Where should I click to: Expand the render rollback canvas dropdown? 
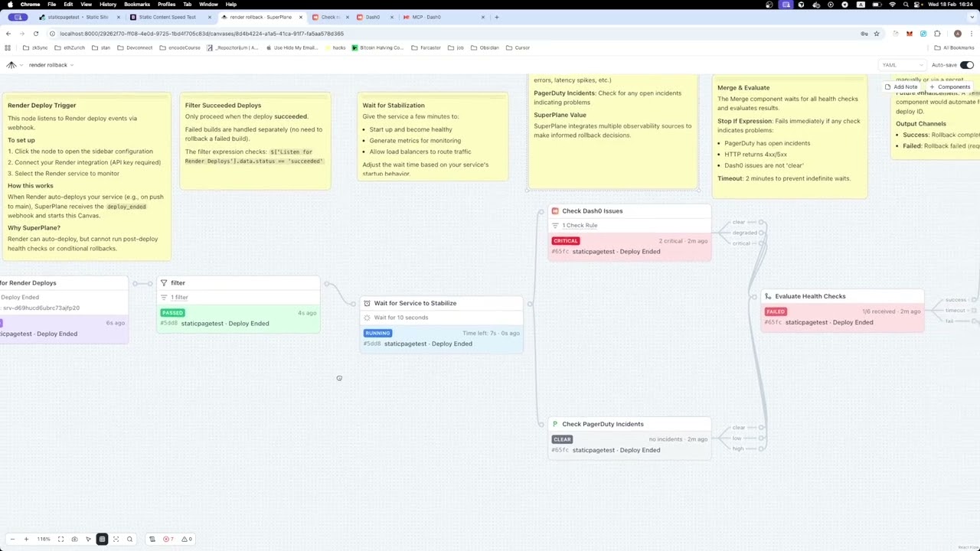pos(51,65)
